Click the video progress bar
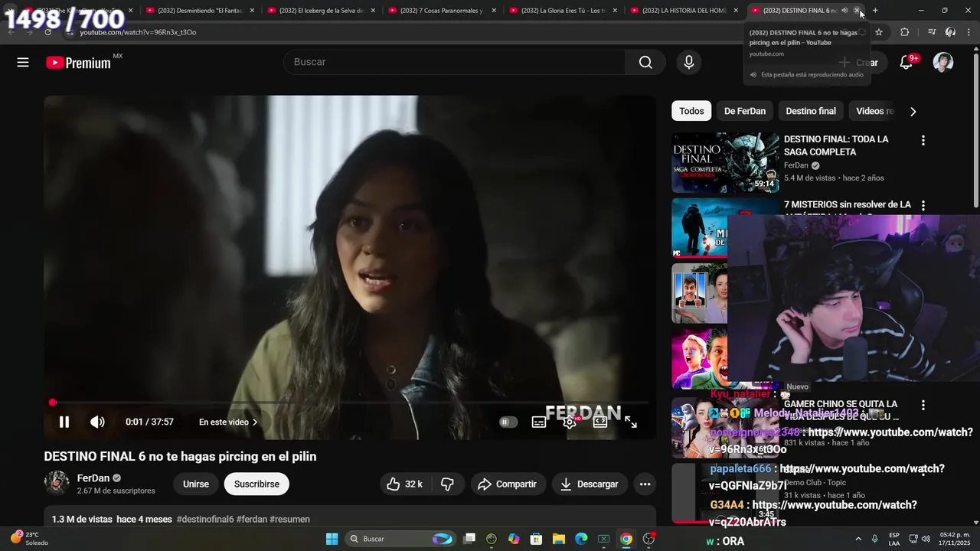This screenshot has height=551, width=980. point(350,403)
